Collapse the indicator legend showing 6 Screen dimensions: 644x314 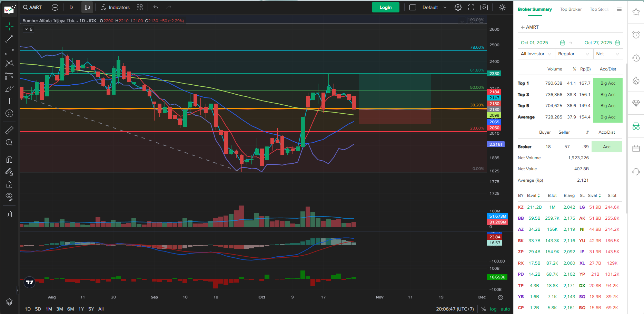(28, 29)
